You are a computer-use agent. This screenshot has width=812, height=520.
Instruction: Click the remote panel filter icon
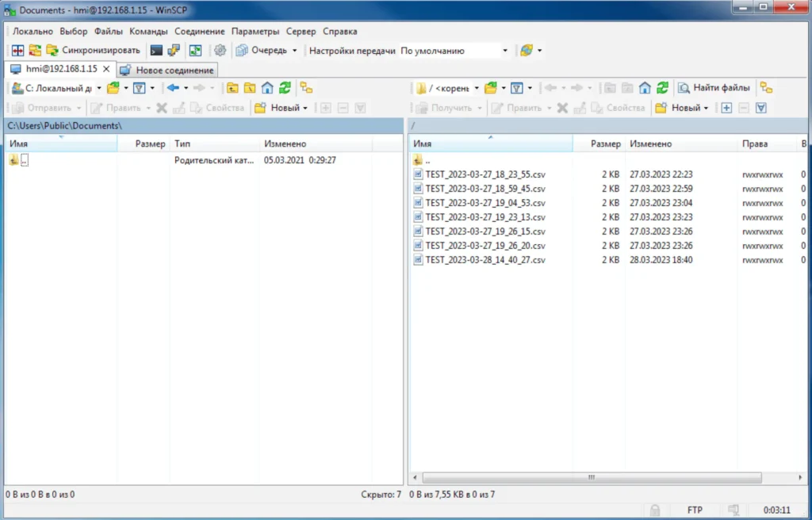tap(516, 88)
